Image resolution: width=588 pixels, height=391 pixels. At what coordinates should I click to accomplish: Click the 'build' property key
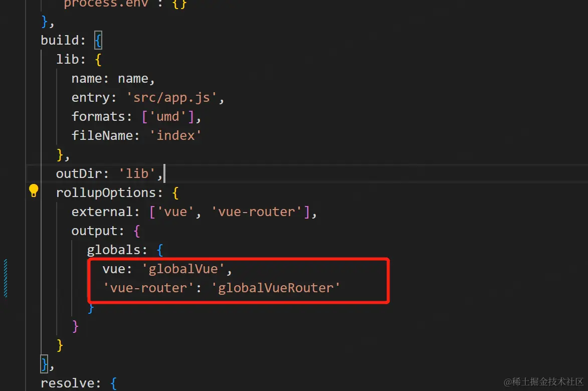[59, 40]
